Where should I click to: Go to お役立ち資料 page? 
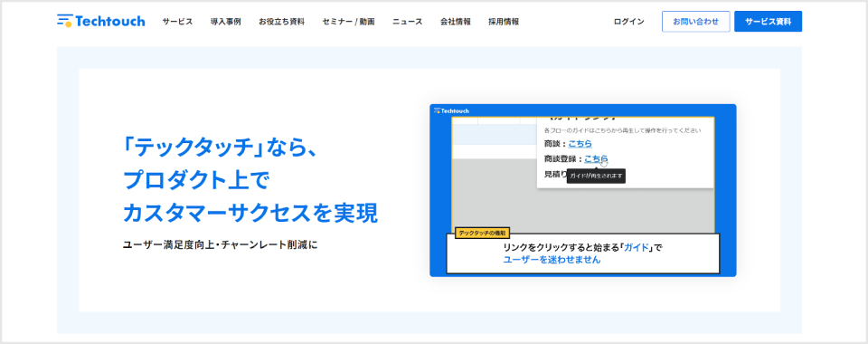[x=281, y=22]
